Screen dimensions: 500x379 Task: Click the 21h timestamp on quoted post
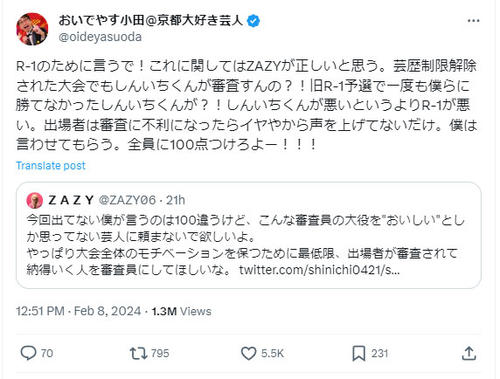pyautogui.click(x=175, y=200)
